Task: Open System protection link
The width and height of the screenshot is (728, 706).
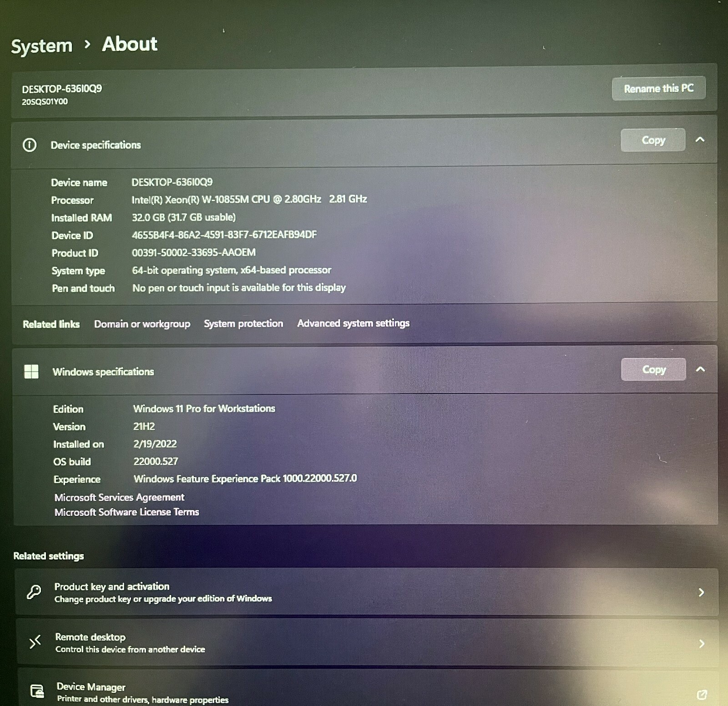Action: coord(243,323)
